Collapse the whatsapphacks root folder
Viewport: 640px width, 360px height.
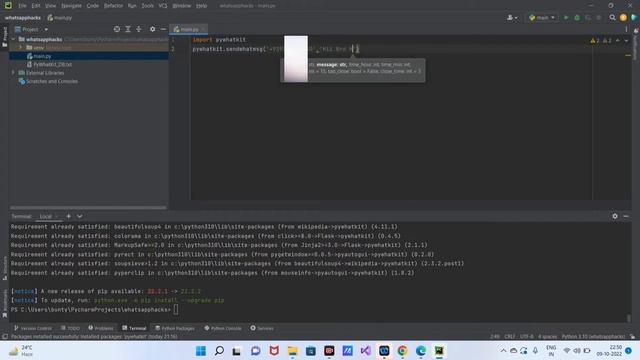[14, 39]
